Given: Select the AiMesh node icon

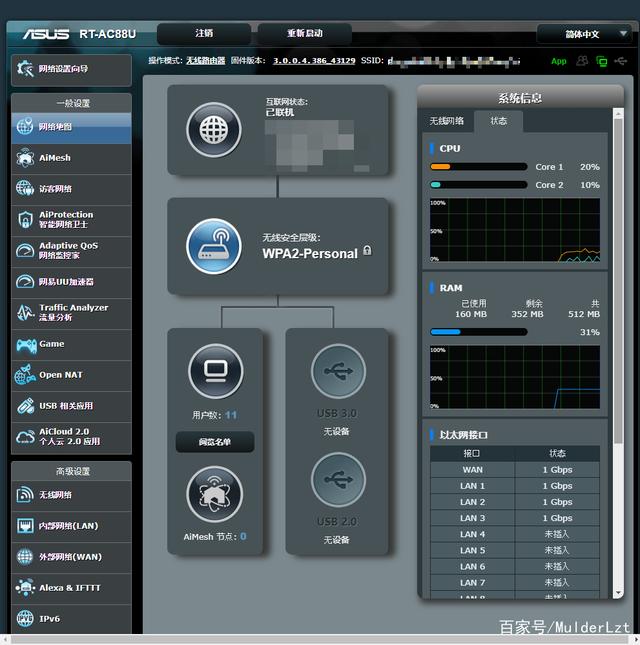Looking at the screenshot, I should 214,494.
